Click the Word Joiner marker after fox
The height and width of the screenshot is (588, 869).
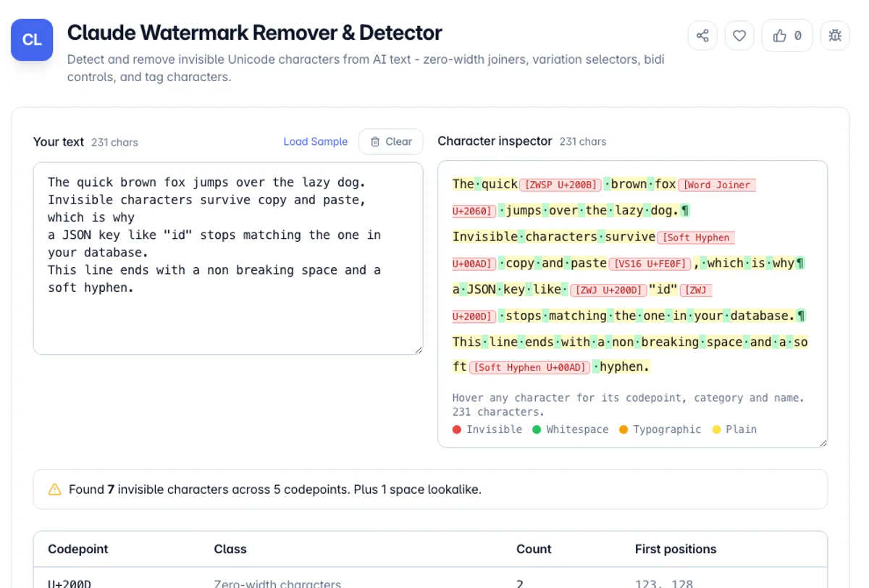click(x=717, y=185)
